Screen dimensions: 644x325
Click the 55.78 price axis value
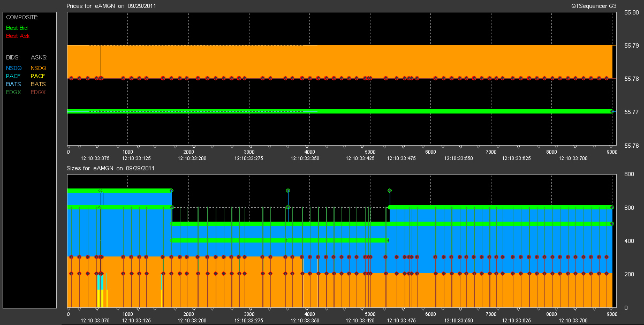point(631,79)
